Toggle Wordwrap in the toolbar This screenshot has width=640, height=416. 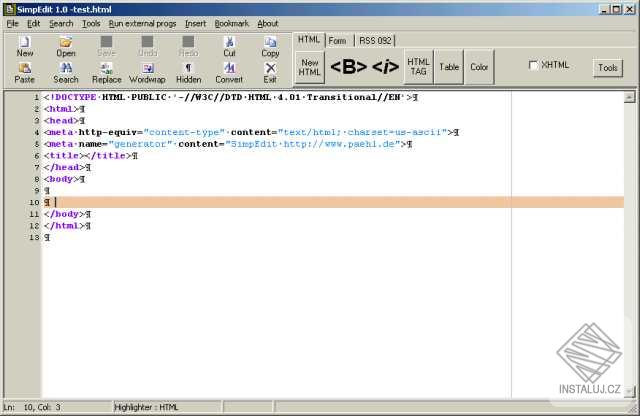(x=147, y=73)
